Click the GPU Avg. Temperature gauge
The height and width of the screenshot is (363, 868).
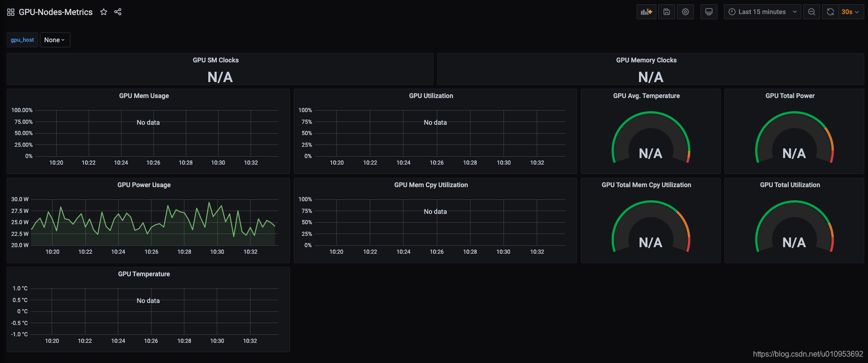point(651,137)
